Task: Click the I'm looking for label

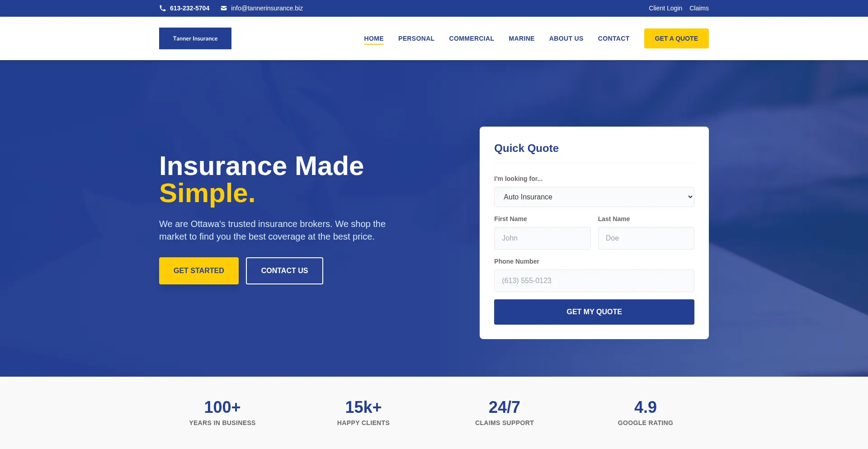Action: point(518,179)
